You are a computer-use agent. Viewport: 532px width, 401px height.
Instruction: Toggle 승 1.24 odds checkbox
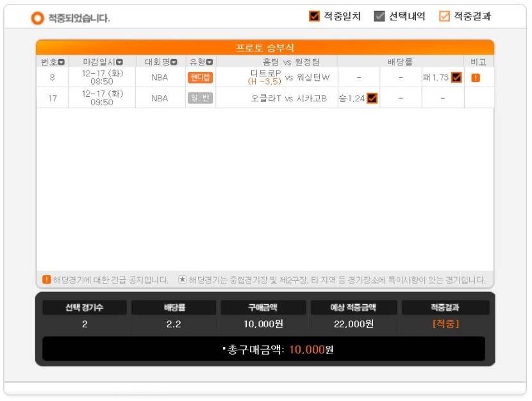click(x=372, y=98)
